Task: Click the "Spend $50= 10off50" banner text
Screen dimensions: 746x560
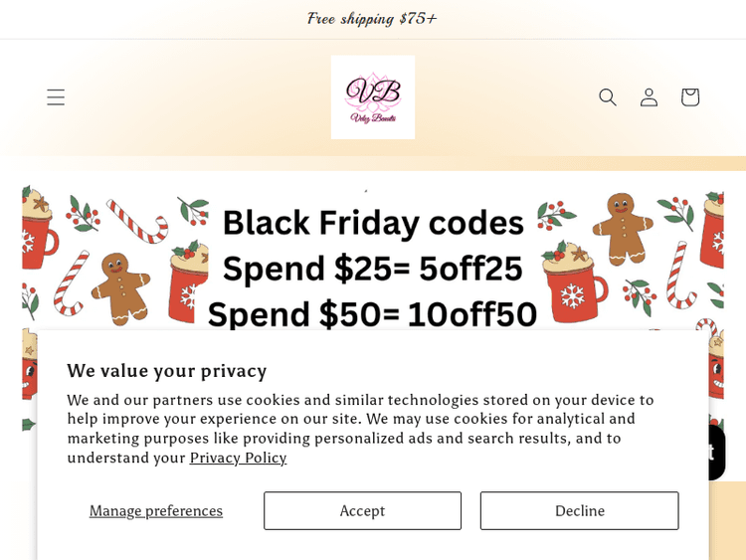Action: (372, 314)
